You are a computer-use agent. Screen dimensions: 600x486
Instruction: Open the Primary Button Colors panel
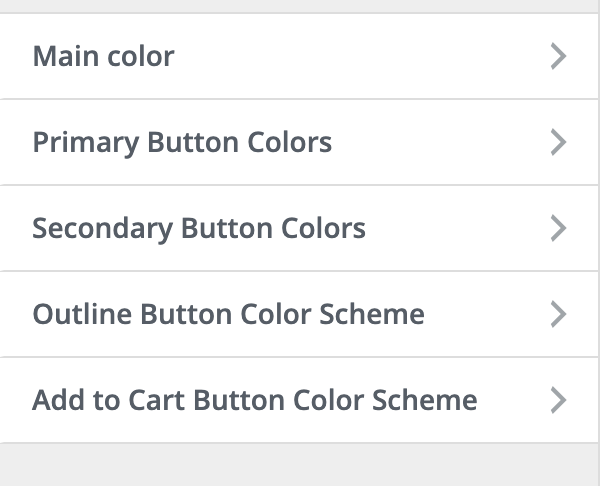click(300, 142)
